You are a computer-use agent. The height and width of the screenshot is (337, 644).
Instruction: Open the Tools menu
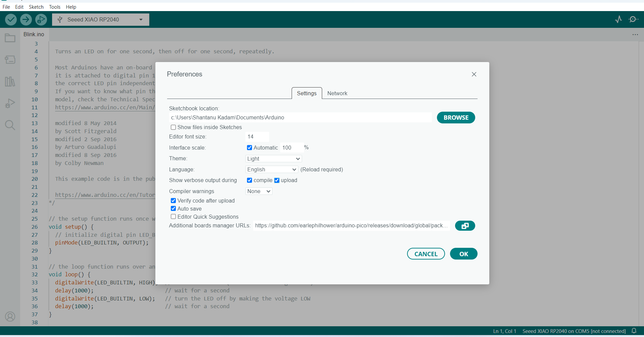[x=55, y=7]
